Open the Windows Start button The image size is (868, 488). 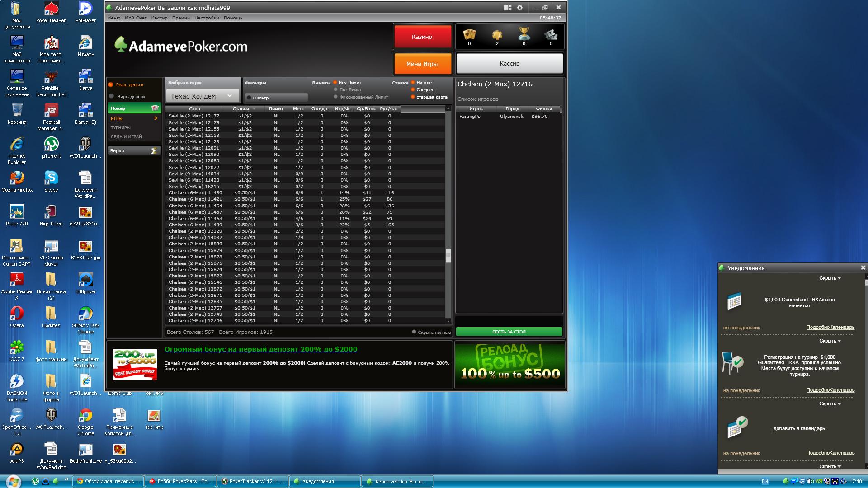tap(13, 481)
